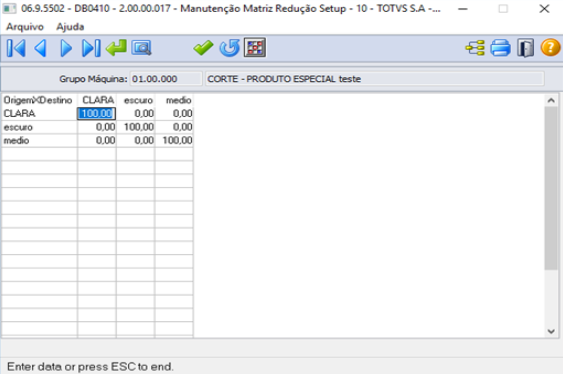The height and width of the screenshot is (376, 563).
Task: Select the medio row CLARA column cell
Action: 97,140
